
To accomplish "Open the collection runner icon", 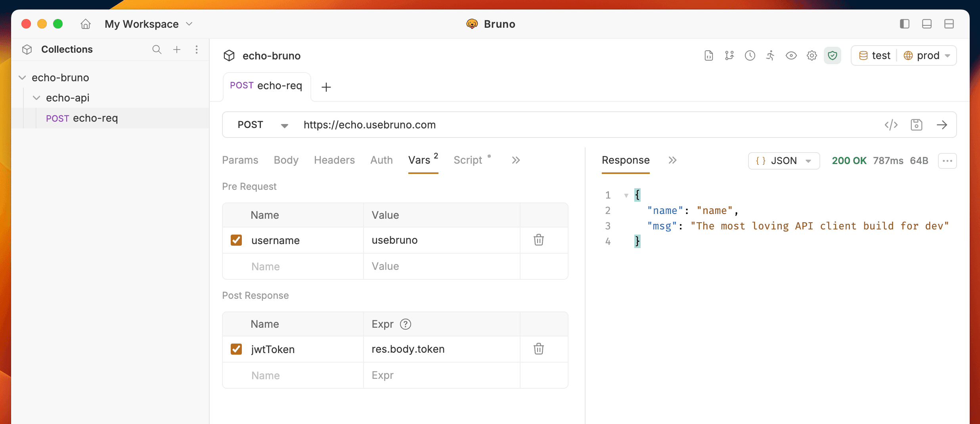I will pos(770,55).
